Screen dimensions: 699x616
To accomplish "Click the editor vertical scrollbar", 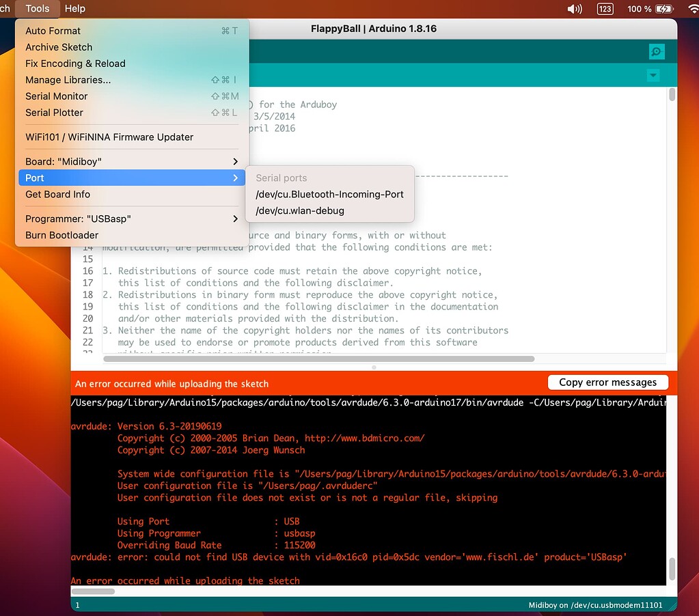I will coord(672,95).
